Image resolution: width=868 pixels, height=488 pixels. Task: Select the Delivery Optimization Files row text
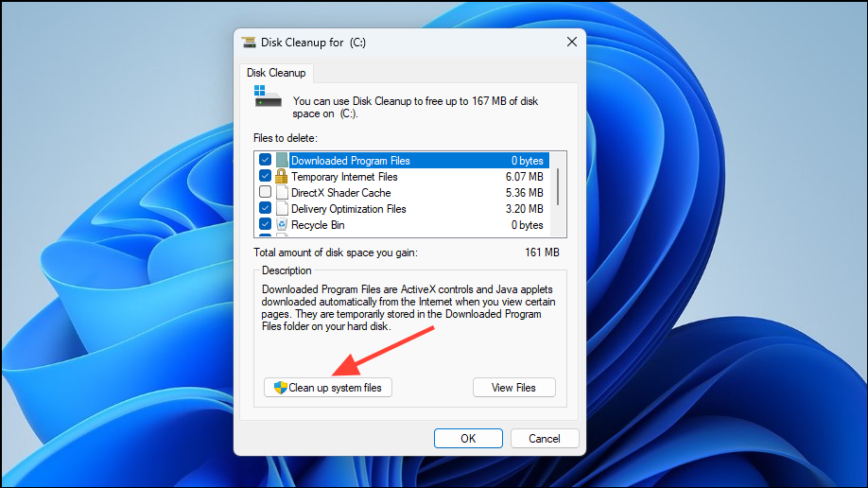pyautogui.click(x=349, y=209)
